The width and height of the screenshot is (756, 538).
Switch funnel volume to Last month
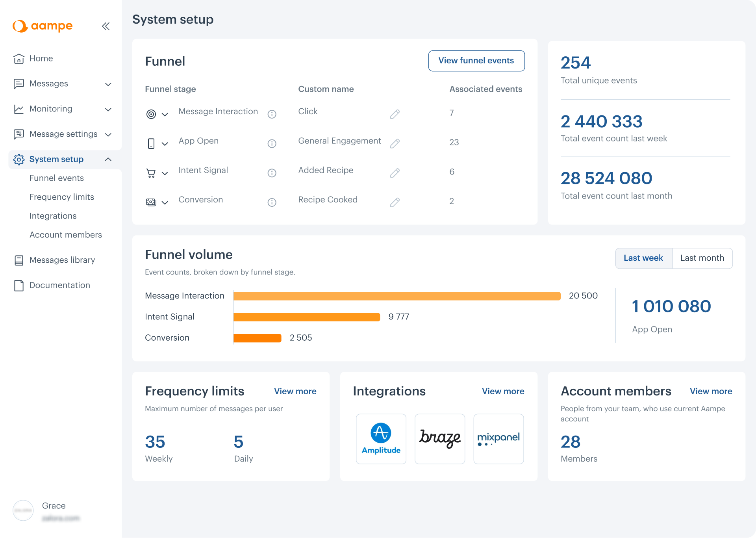[702, 258]
